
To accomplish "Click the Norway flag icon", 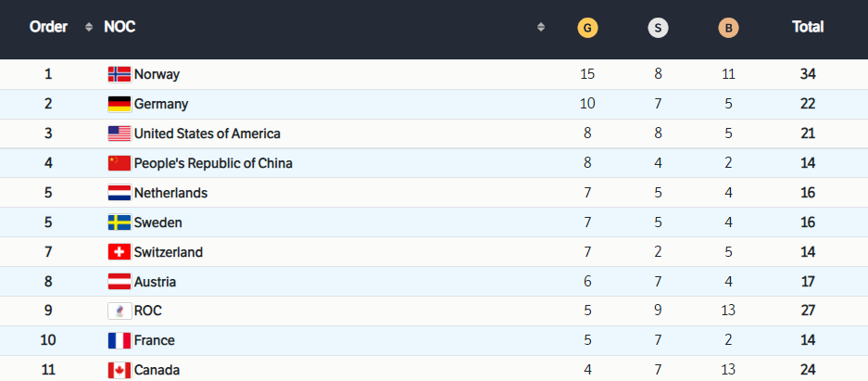I will [x=120, y=74].
